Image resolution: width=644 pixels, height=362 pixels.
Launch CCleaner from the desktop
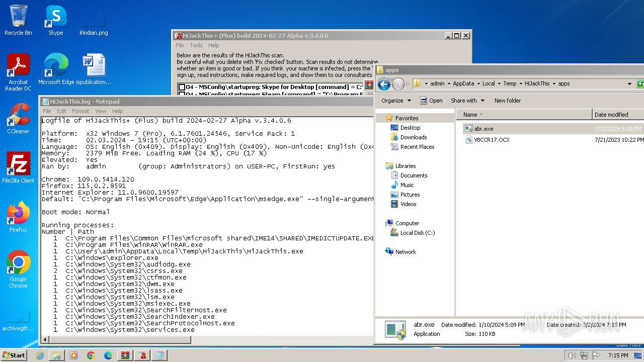(18, 119)
